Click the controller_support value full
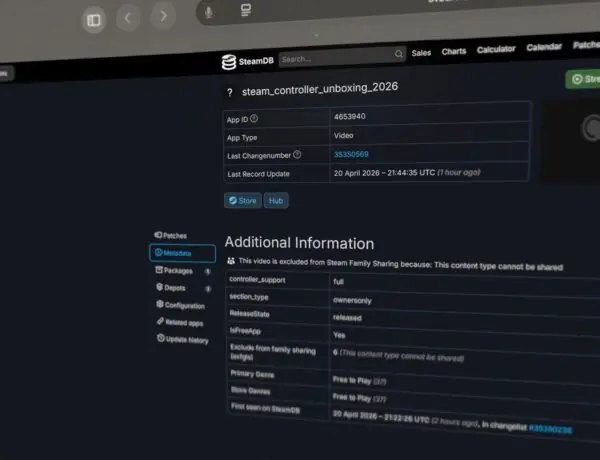 click(338, 282)
